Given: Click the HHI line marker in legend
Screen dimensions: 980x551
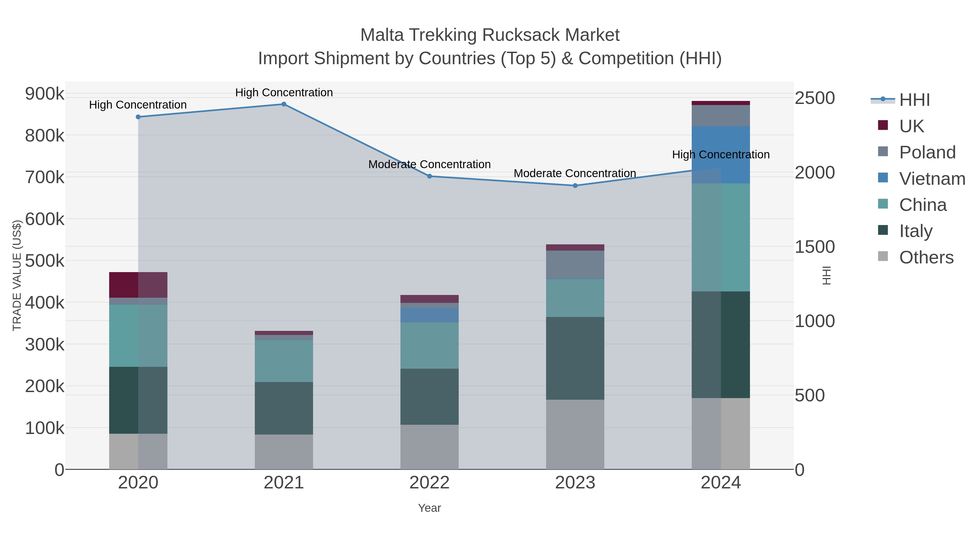Looking at the screenshot, I should [x=883, y=99].
